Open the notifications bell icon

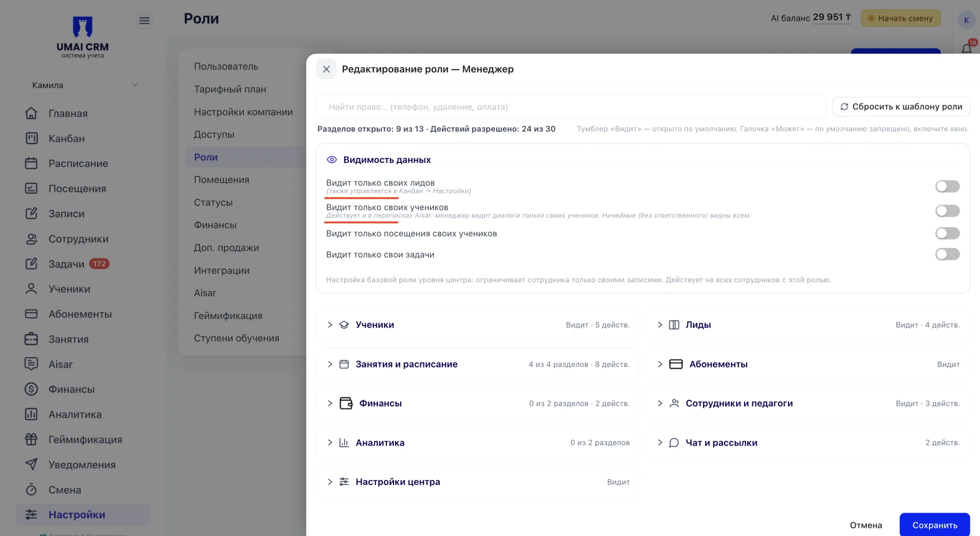(966, 48)
